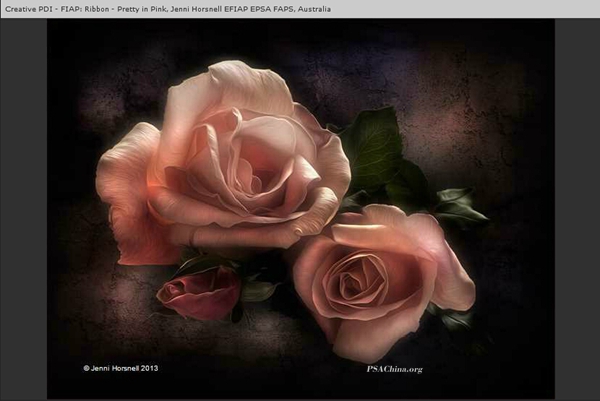
Task: Click the gray margin right of the photo
Action: click(577, 200)
